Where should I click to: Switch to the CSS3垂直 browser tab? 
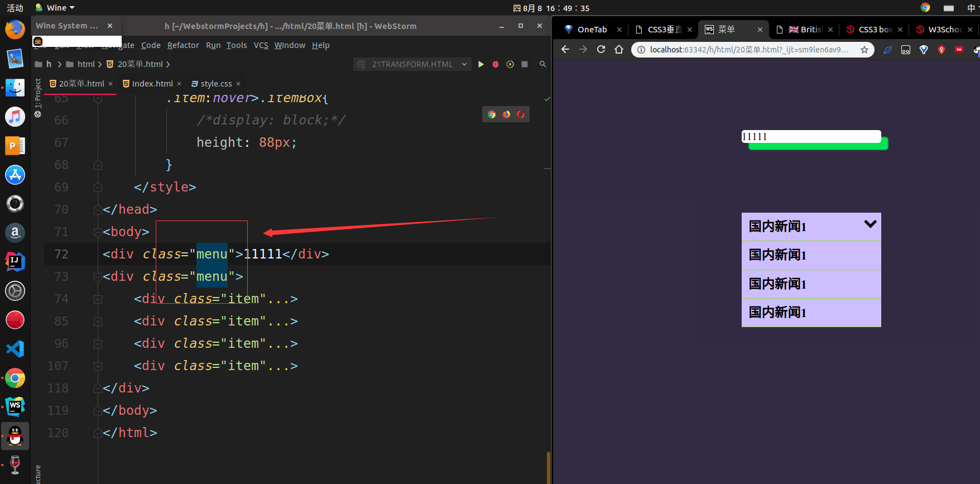[x=664, y=30]
